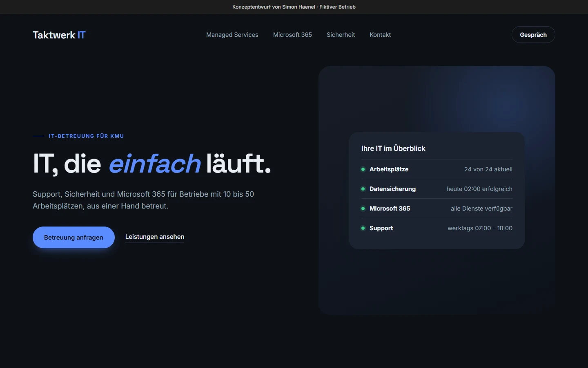Click the Gespräch button
The width and height of the screenshot is (588, 368).
pos(533,35)
